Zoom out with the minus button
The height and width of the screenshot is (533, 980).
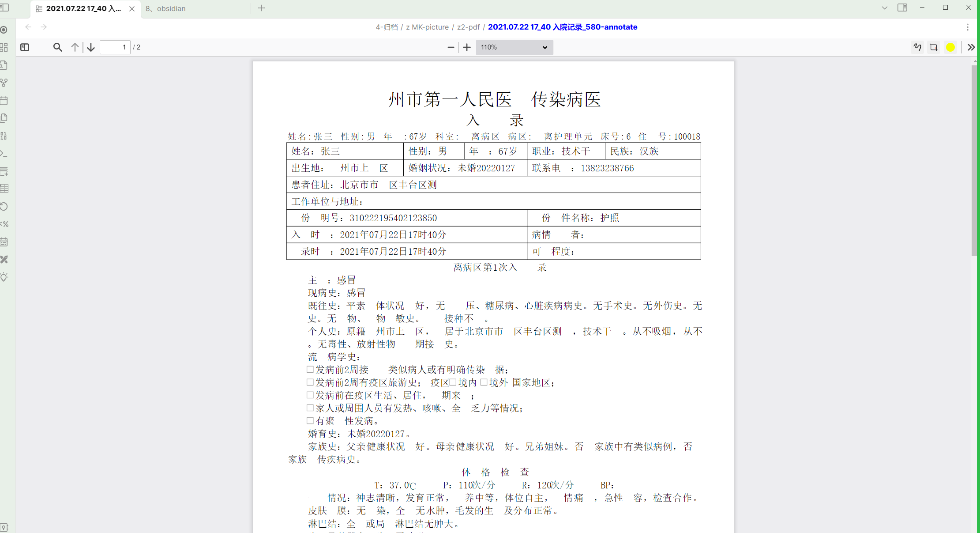pos(451,47)
